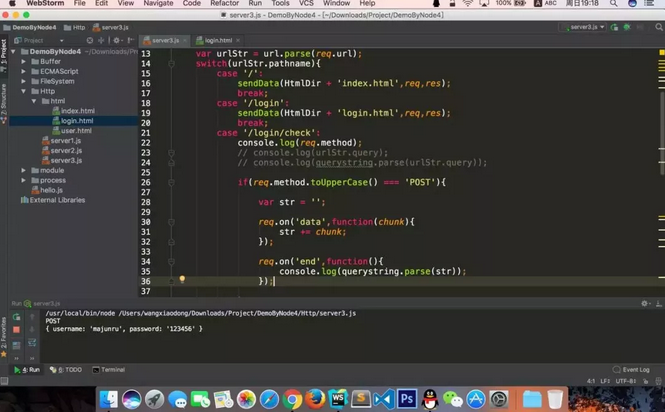The height and width of the screenshot is (412, 665).
Task: Click DemoByNode4 in the breadcrumb bar
Action: [x=30, y=27]
